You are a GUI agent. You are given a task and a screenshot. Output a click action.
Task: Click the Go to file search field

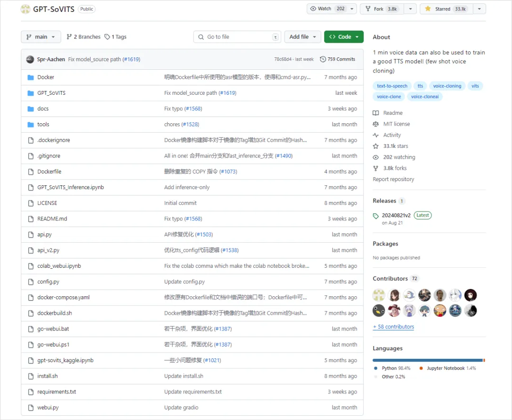click(x=237, y=37)
